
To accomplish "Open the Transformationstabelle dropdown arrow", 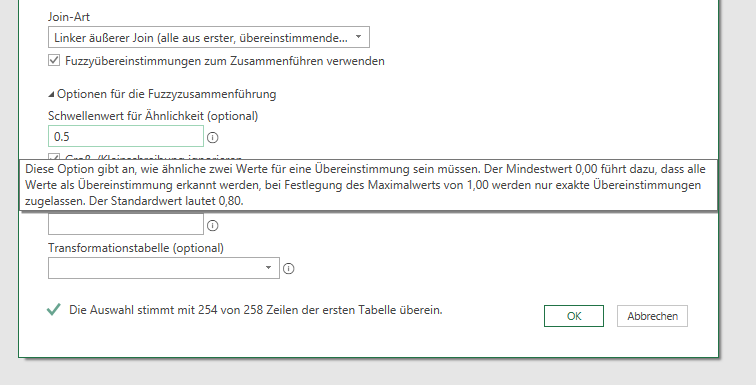I will pyautogui.click(x=269, y=268).
